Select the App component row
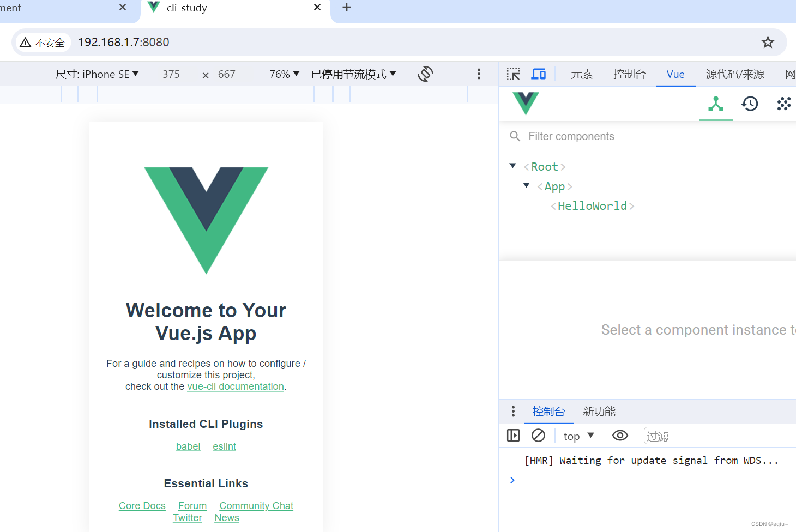 tap(554, 186)
